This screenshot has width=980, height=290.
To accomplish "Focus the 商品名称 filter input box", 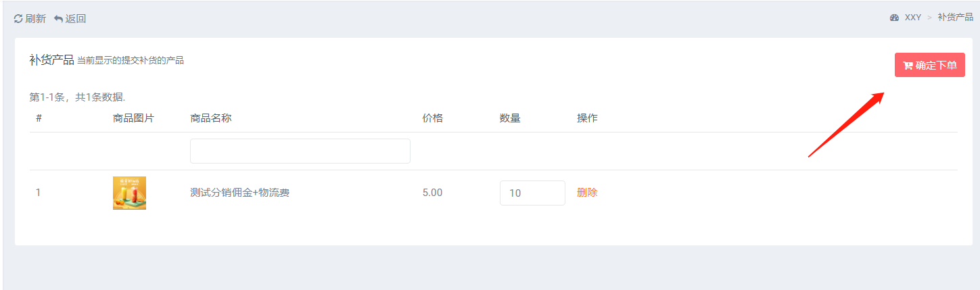I will (x=300, y=151).
